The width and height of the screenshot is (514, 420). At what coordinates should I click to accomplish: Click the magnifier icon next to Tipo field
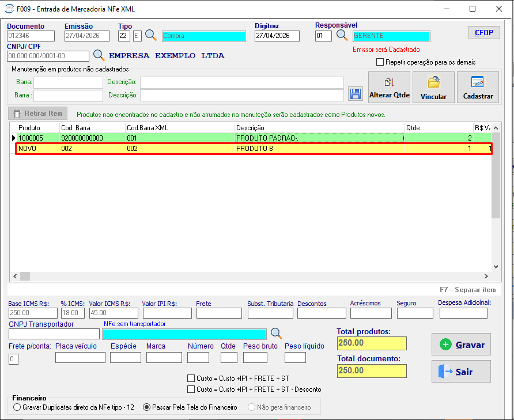pos(151,35)
